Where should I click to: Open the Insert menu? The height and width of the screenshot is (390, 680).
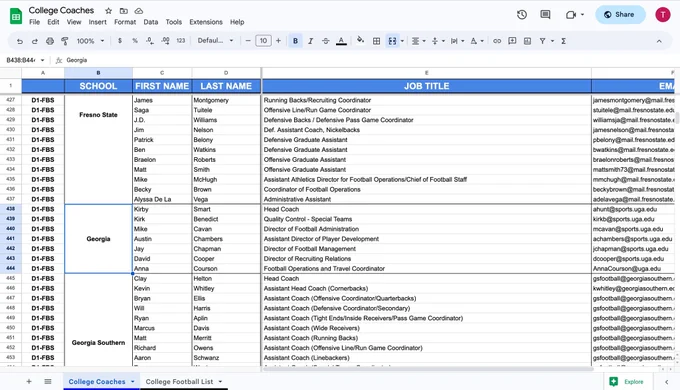pyautogui.click(x=98, y=22)
